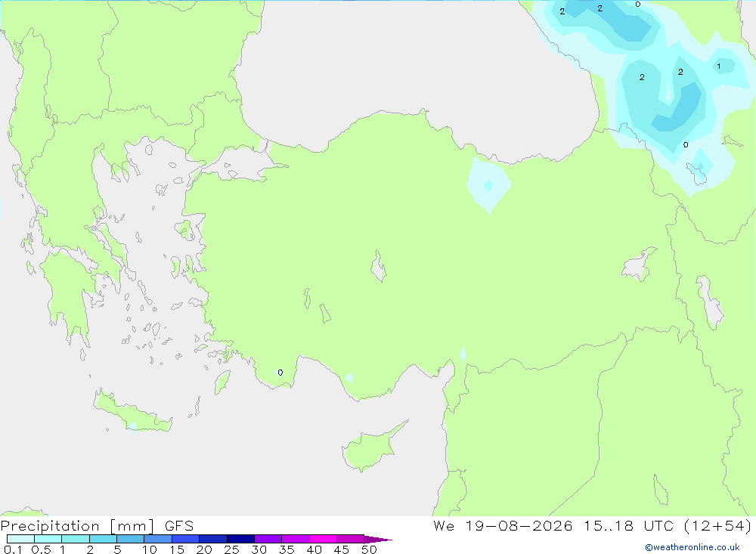
Task: Click the 40–45 mm bright magenta legend swatch
Action: click(323, 539)
